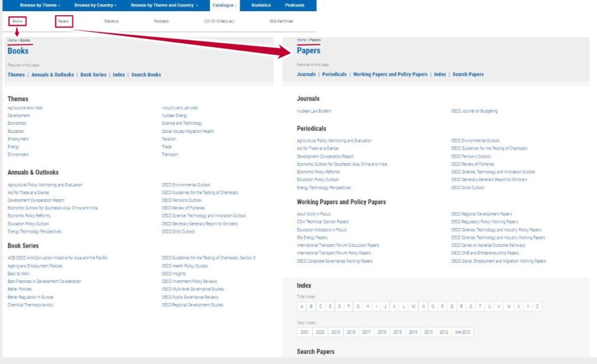Click the boxed Papers sub-menu item
This screenshot has height=364, width=597.
click(64, 22)
